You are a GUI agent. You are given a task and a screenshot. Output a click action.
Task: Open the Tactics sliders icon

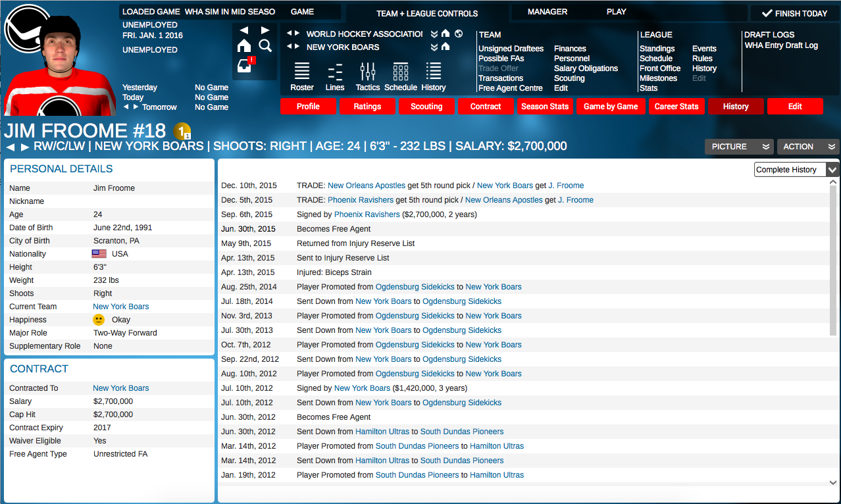(368, 77)
